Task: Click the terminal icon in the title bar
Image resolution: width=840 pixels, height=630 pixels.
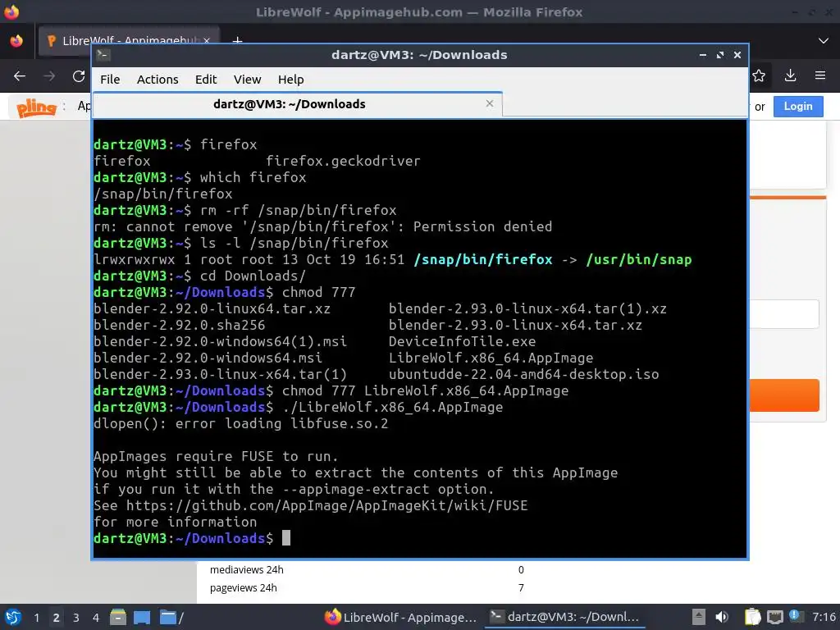Action: (103, 55)
